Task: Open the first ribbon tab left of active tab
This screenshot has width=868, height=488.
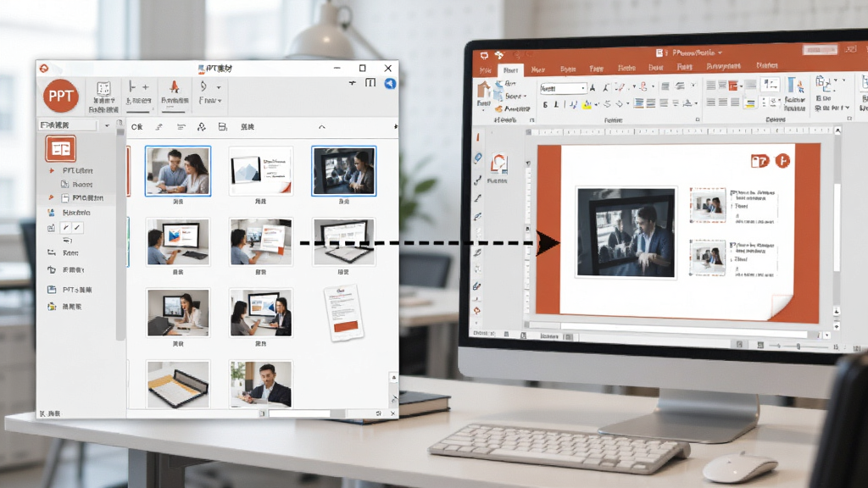Action: (485, 70)
